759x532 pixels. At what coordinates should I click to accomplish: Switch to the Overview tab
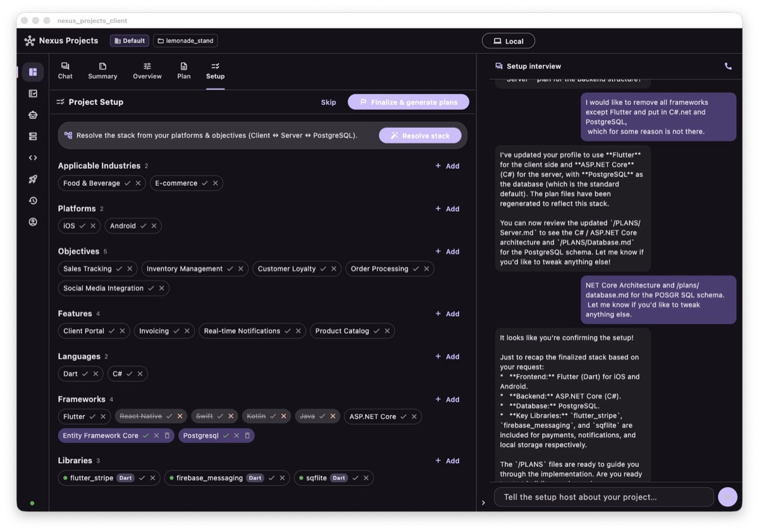(x=147, y=71)
